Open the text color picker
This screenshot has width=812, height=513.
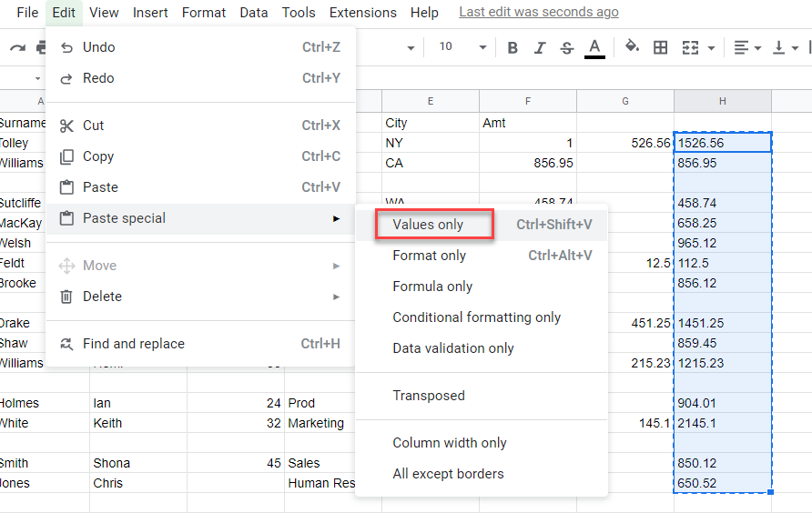594,47
